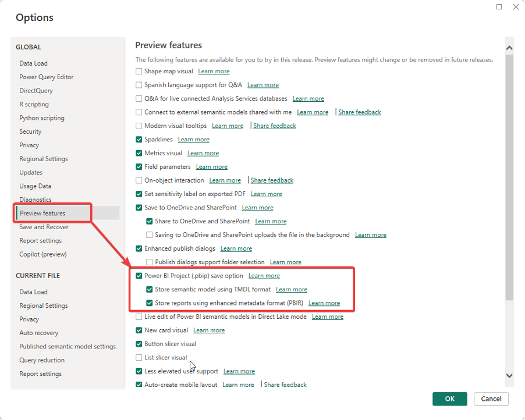Open Copilot (preview) settings

(43, 254)
